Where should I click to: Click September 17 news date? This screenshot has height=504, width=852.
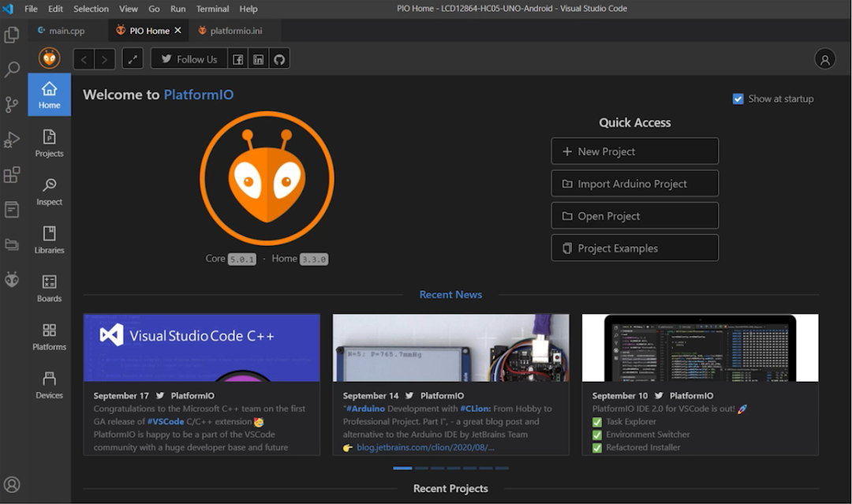coord(121,396)
